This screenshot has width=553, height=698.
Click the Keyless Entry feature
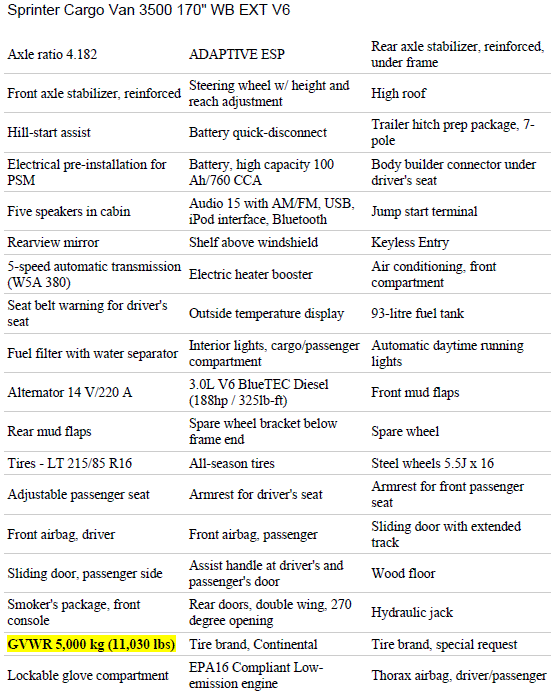coord(410,243)
